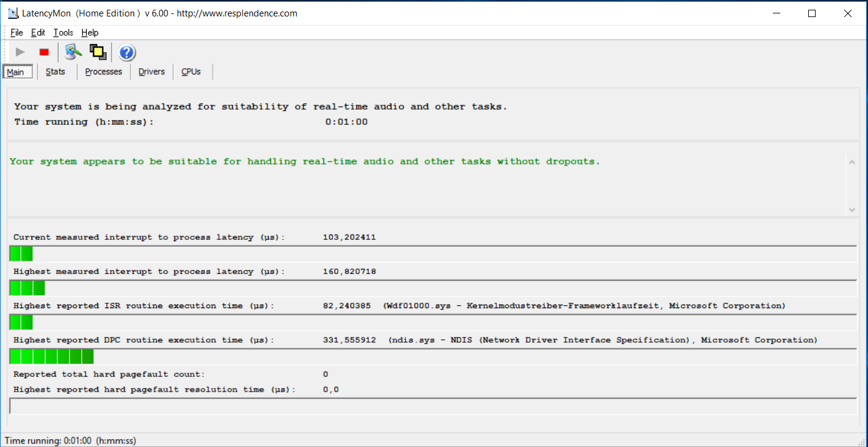Click the empty hard pagefault resolution time bar

click(x=433, y=406)
